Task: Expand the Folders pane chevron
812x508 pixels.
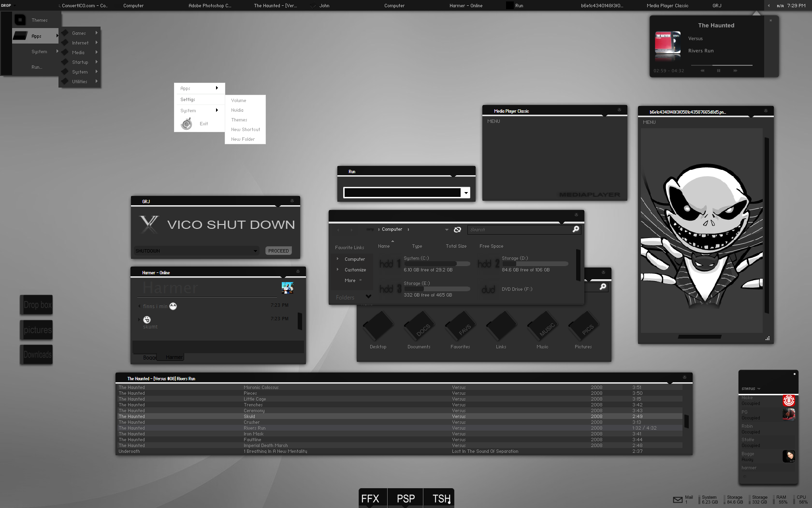Action: click(x=368, y=297)
